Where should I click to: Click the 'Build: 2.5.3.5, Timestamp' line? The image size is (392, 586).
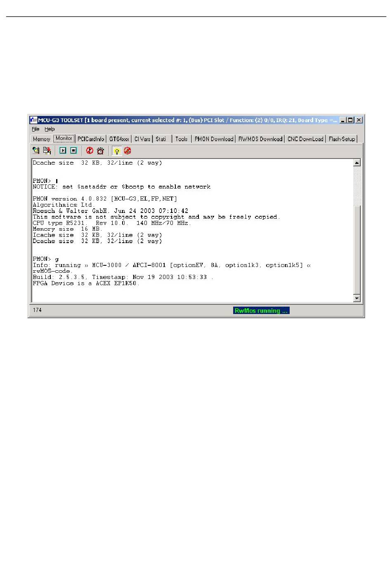click(123, 277)
